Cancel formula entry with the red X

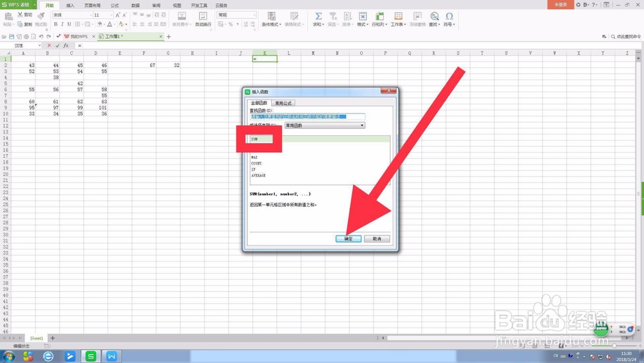click(50, 46)
